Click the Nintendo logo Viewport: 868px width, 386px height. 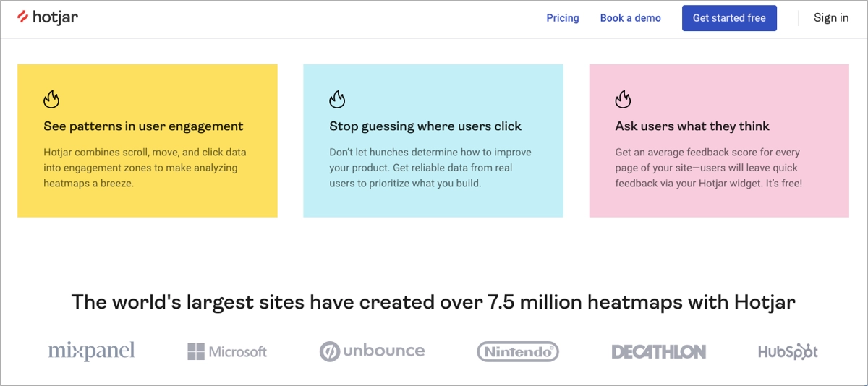pyautogui.click(x=518, y=352)
